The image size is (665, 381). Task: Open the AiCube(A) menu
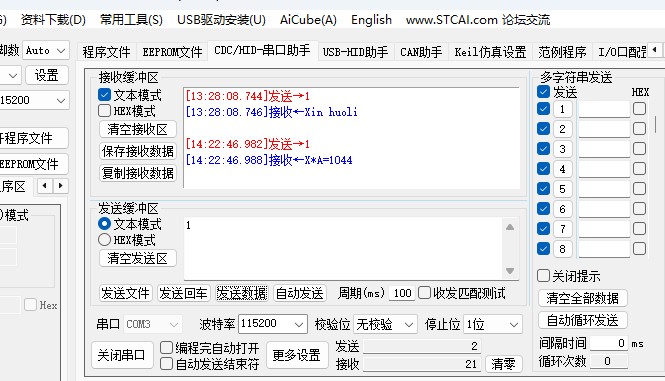click(x=308, y=20)
